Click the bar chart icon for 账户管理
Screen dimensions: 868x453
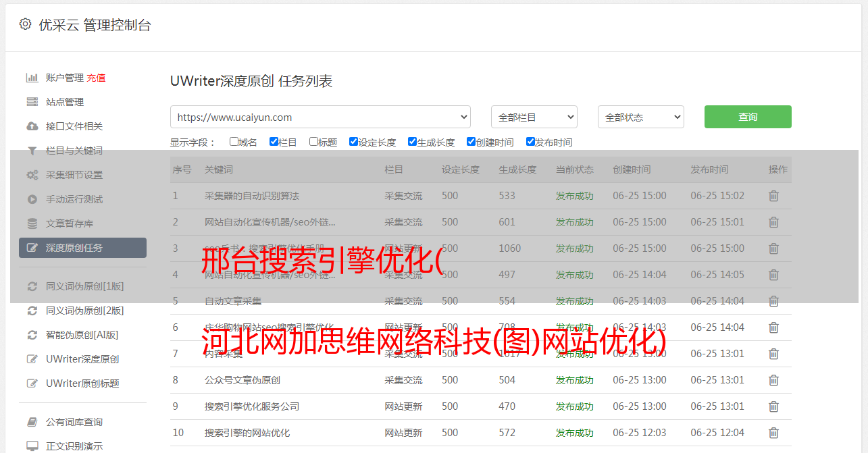coord(32,78)
